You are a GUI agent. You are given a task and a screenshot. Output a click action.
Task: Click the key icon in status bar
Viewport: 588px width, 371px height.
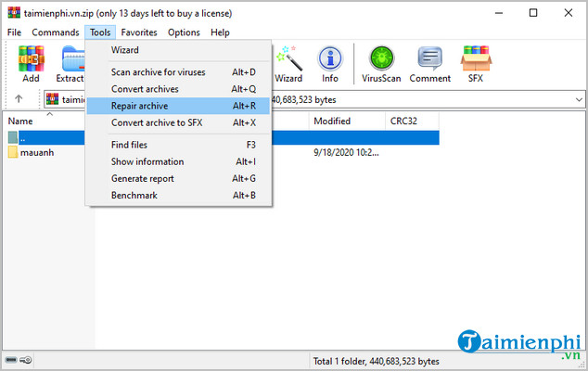[x=26, y=360]
